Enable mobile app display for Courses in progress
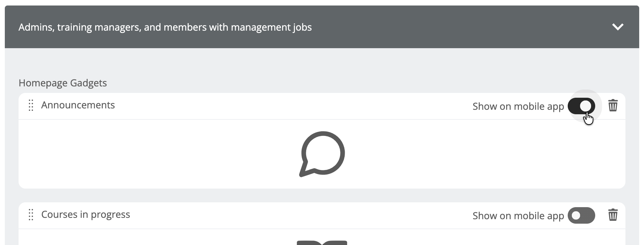Image resolution: width=644 pixels, height=245 pixels. coord(581,215)
